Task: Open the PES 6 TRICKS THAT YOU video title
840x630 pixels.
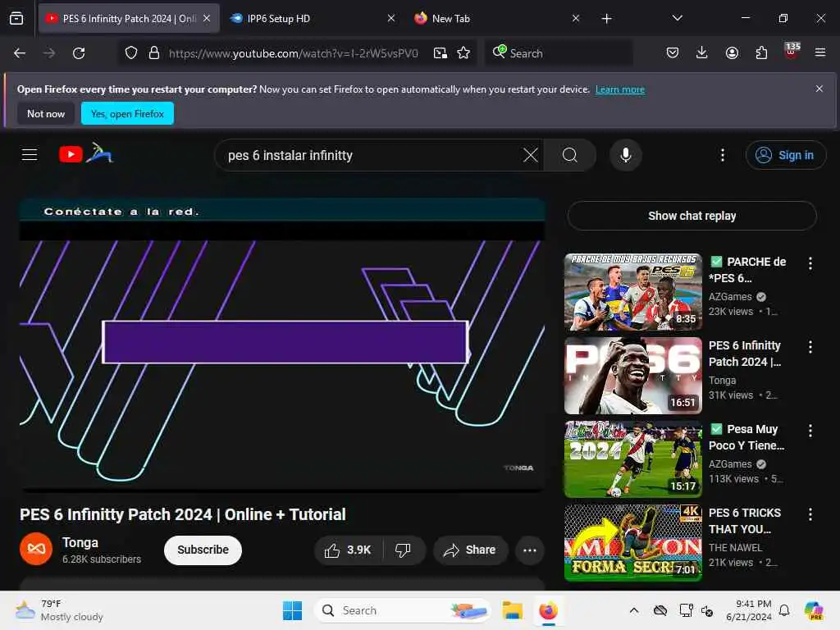Action: (745, 521)
